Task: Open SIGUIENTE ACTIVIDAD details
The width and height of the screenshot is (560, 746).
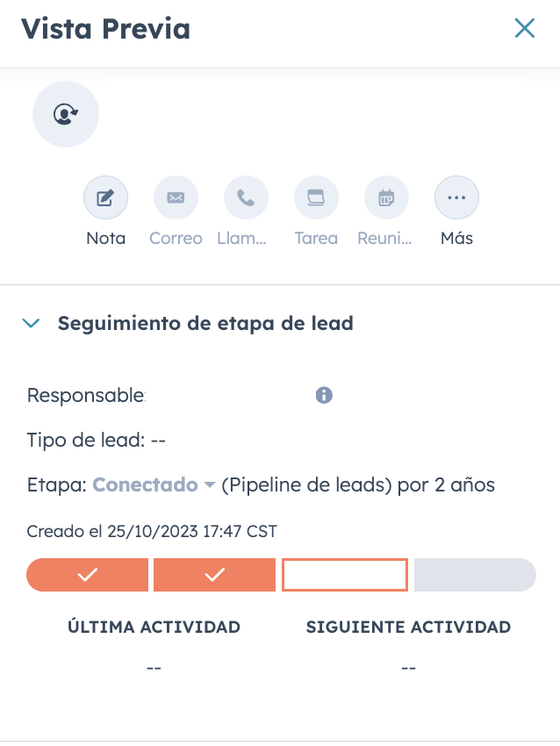Action: point(408,627)
